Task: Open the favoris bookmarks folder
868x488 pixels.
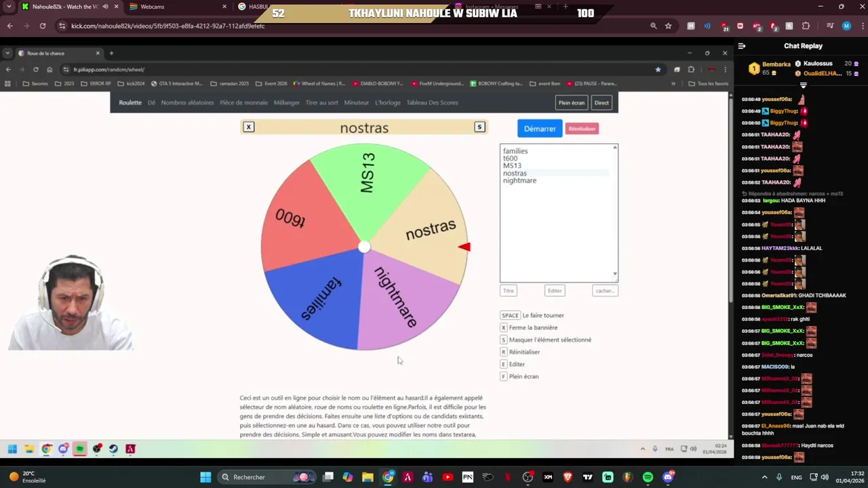Action: tap(35, 83)
